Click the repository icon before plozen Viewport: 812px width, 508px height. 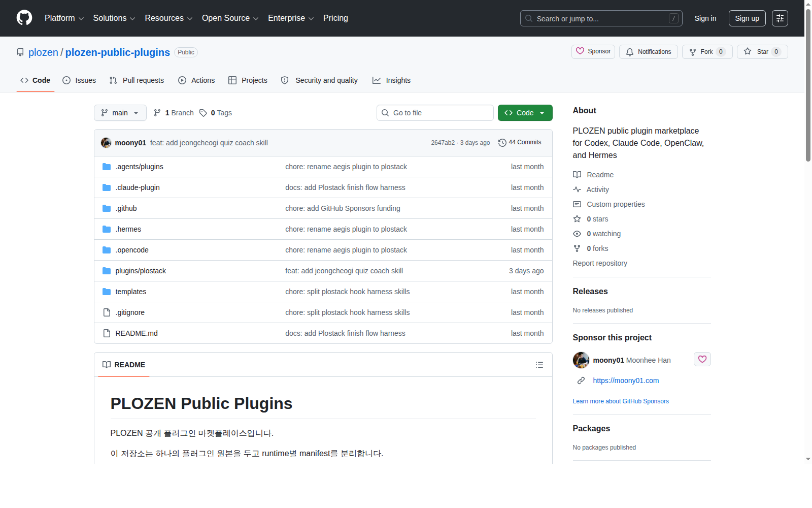tap(20, 52)
